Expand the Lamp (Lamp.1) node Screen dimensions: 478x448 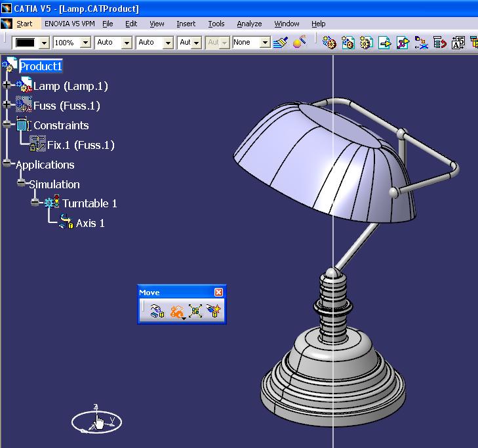pyautogui.click(x=7, y=85)
